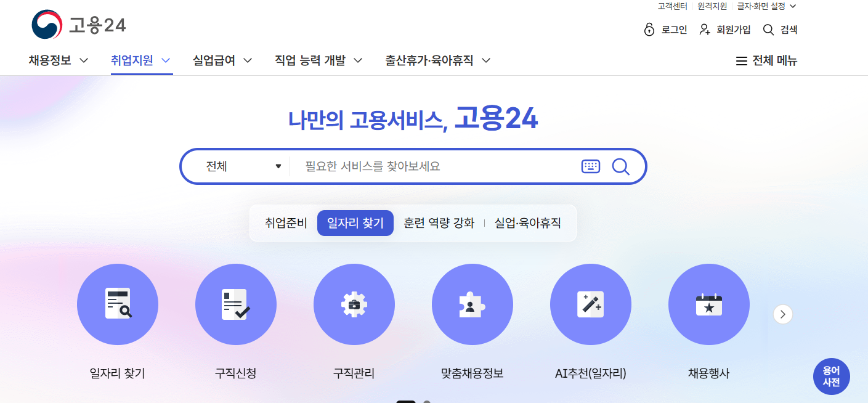
Task: Click the magnifier icon beside 검색
Action: click(768, 30)
